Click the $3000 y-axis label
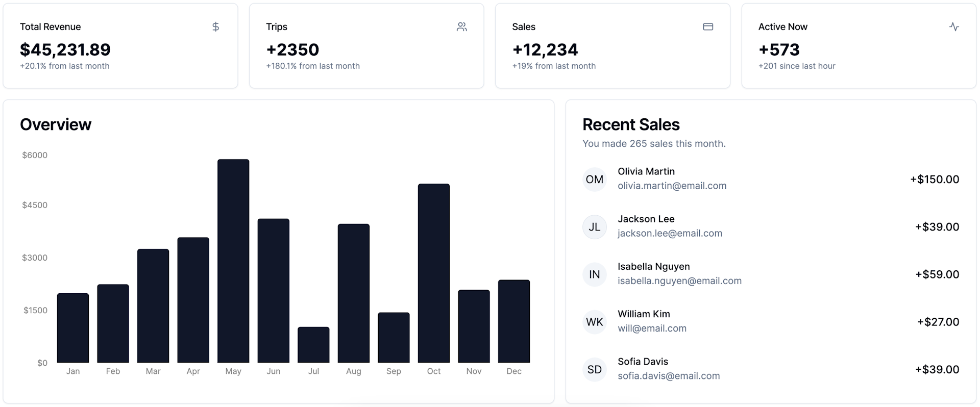 [35, 258]
